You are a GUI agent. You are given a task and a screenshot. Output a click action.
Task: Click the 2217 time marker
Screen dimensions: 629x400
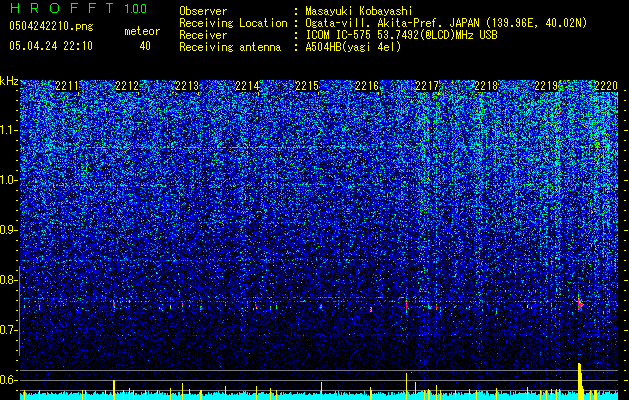point(427,86)
